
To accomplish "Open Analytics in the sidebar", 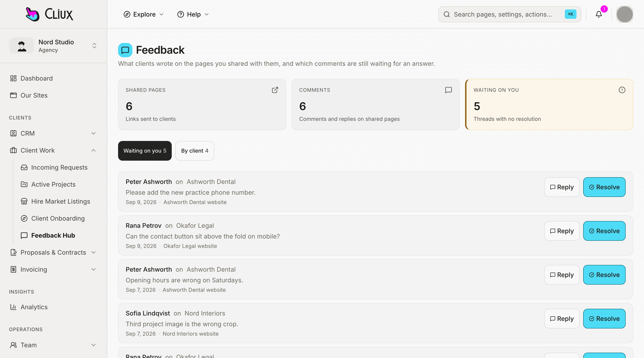I will [x=53, y=307].
